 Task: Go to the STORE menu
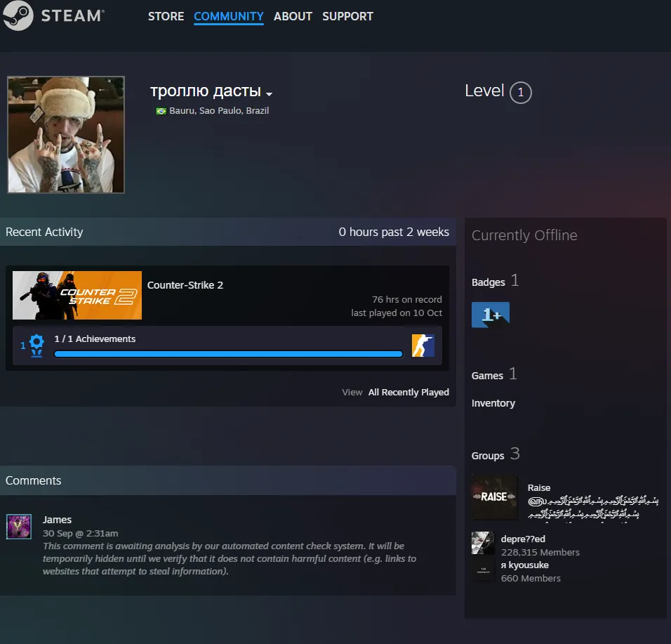tap(166, 16)
